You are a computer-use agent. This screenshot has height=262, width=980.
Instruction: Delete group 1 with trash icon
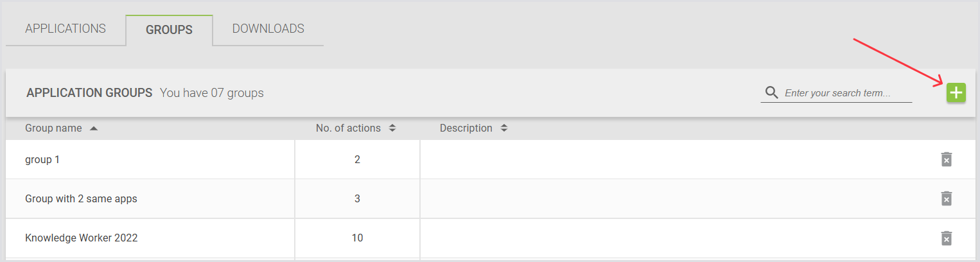coord(946,159)
